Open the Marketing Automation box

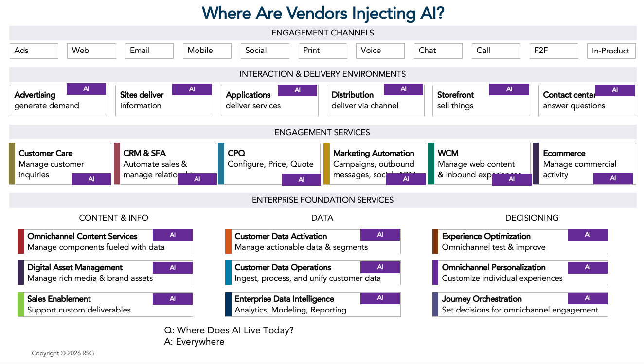(x=375, y=164)
